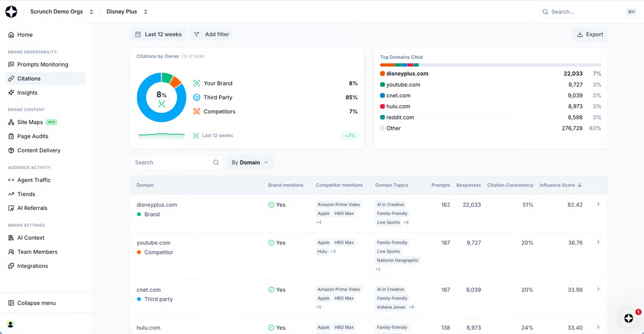644x334 pixels.
Task: Open Prompts Monitoring in the sidebar
Action: tap(43, 64)
